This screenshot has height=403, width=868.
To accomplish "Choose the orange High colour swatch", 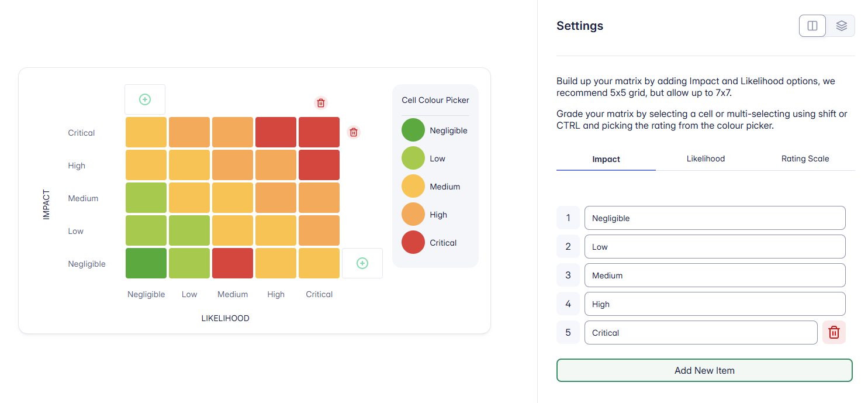I will 413,214.
